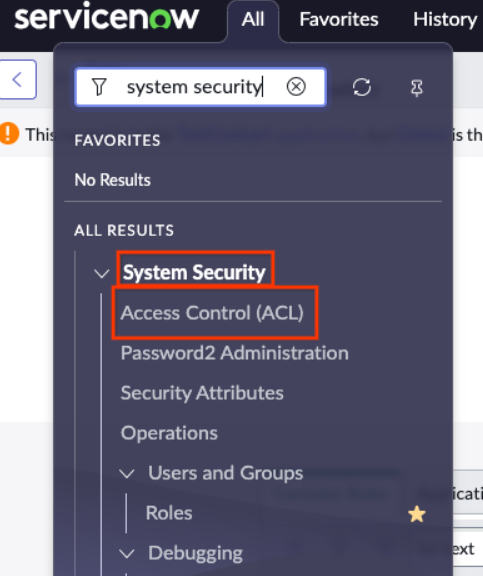Click the orange warning alert icon
Image resolution: width=483 pixels, height=576 pixels.
click(9, 133)
